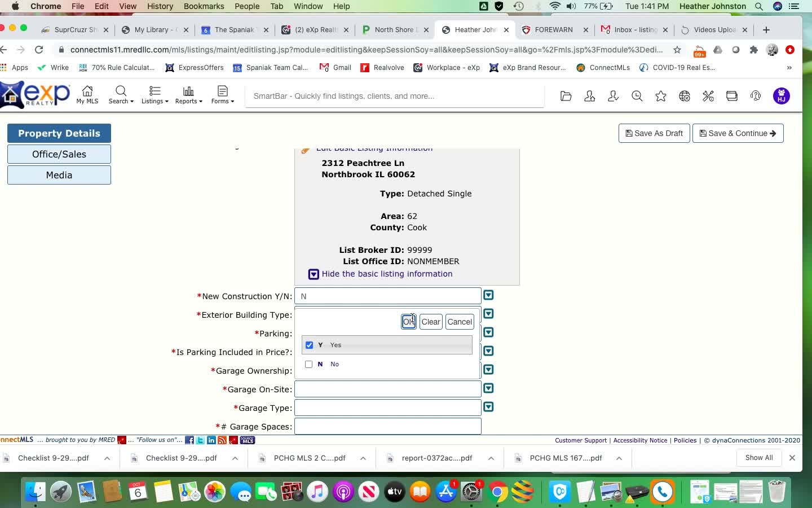Open Checklist 9-29 pdf download options arrow

(107, 458)
